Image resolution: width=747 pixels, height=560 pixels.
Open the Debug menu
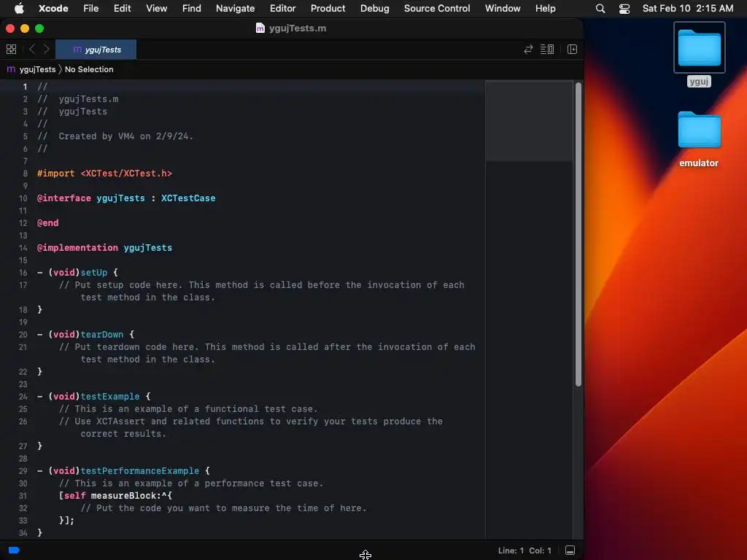(374, 8)
